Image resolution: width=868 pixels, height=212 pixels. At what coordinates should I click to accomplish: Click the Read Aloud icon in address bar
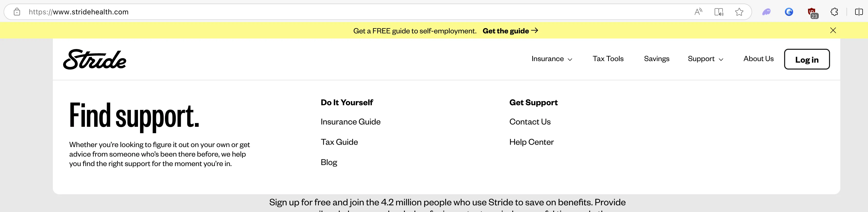[x=698, y=12]
